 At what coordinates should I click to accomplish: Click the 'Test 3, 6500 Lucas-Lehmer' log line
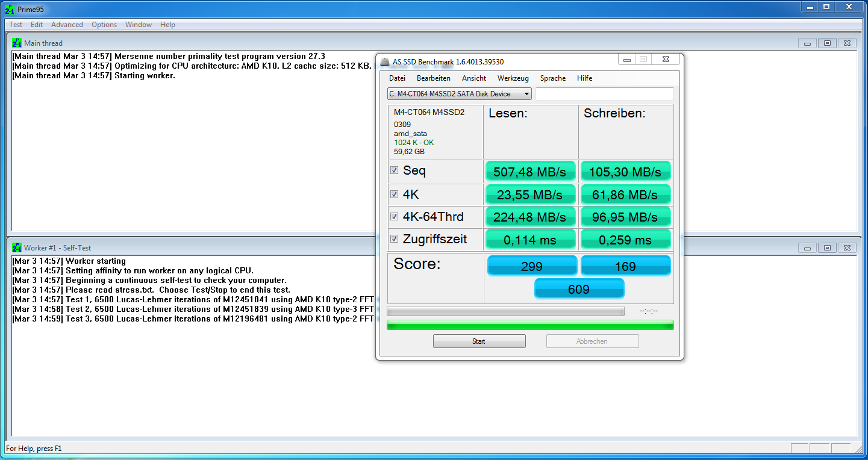click(x=193, y=319)
